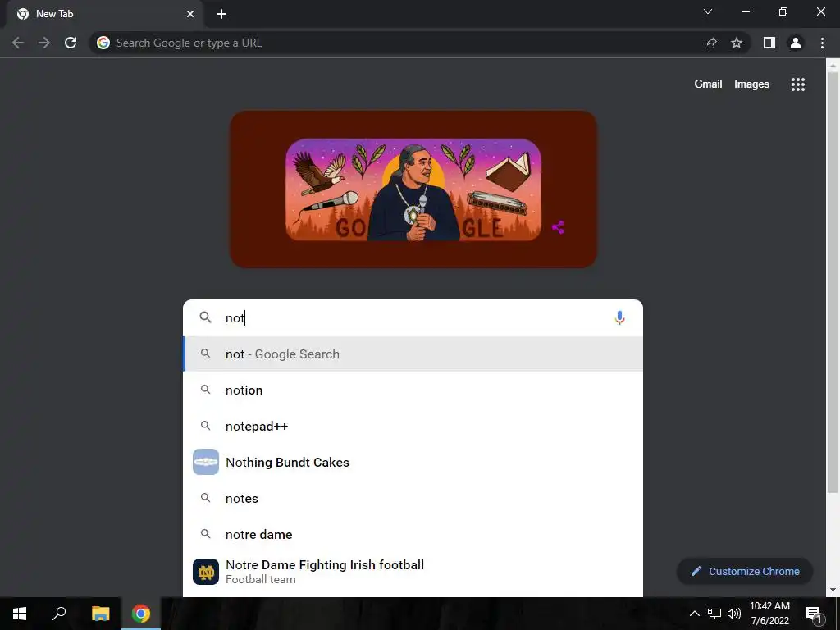Click the Notre Dame team logo thumbnail
The image size is (840, 630).
click(x=206, y=572)
